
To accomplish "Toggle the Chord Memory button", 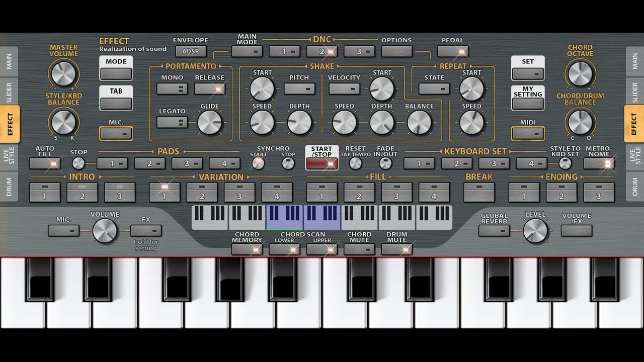I will pyautogui.click(x=247, y=249).
